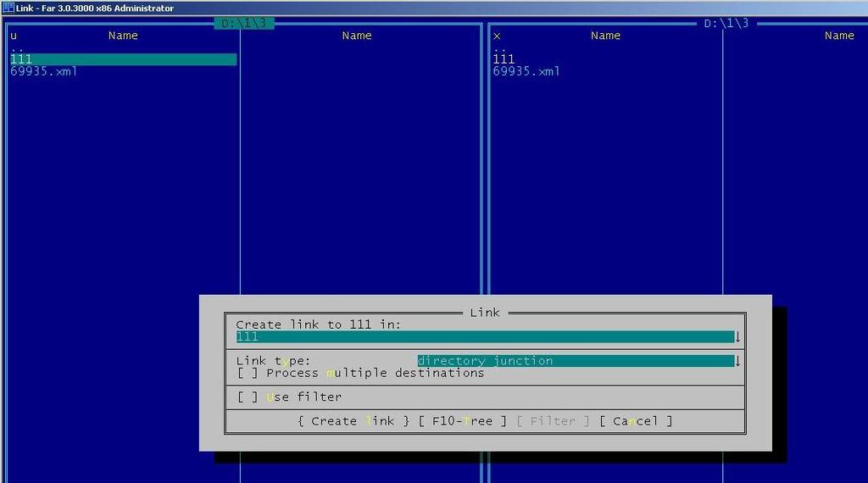Enable the Use filter checkbox
Viewport: 868px width, 483px height.
pos(248,397)
